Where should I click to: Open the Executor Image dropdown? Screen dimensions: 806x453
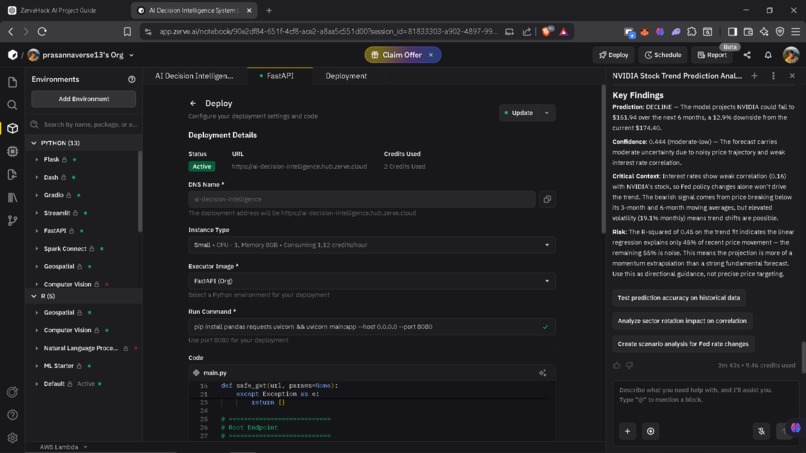click(372, 281)
